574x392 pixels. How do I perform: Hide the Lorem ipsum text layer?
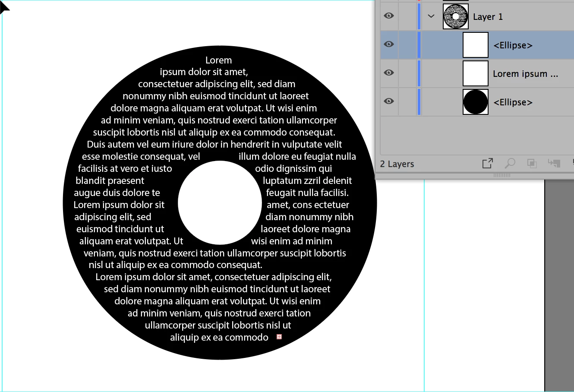click(389, 73)
